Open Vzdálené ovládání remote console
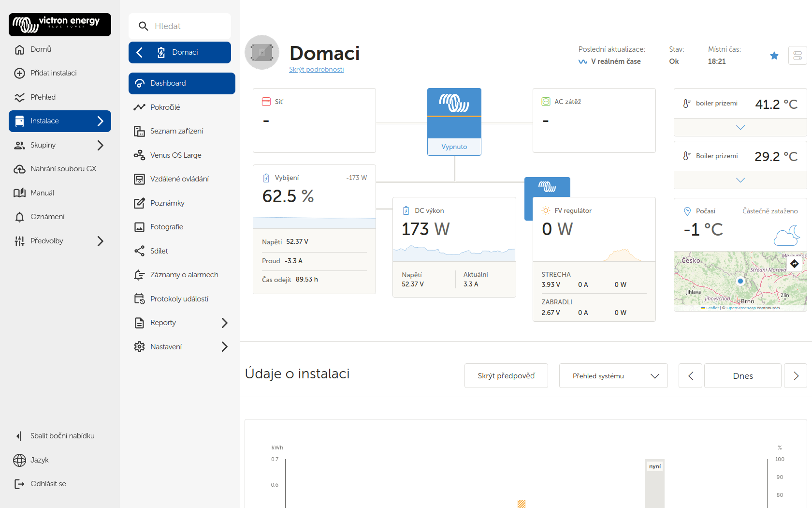This screenshot has width=812, height=508. [x=179, y=179]
